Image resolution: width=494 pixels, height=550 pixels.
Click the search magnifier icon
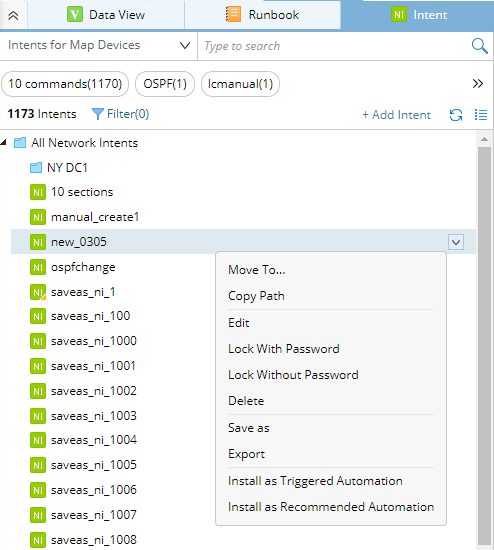[x=479, y=46]
